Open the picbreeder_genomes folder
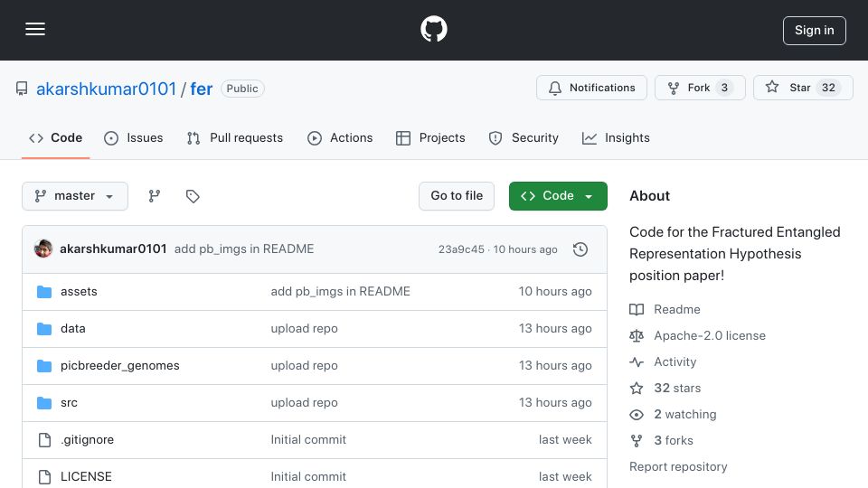 120,366
